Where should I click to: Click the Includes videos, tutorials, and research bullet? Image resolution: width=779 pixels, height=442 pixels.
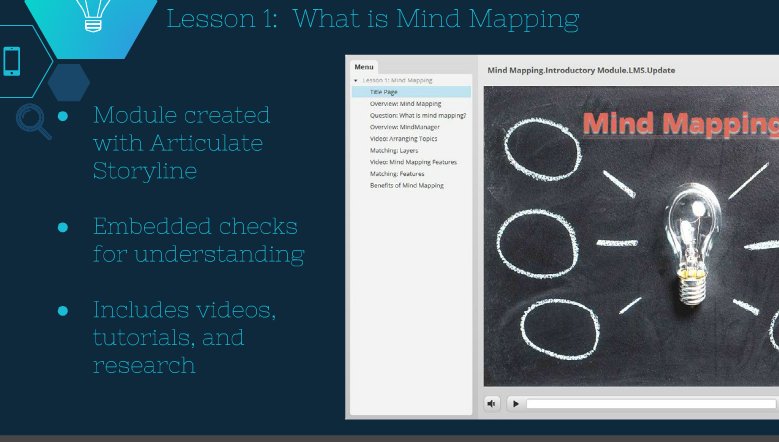(x=184, y=337)
